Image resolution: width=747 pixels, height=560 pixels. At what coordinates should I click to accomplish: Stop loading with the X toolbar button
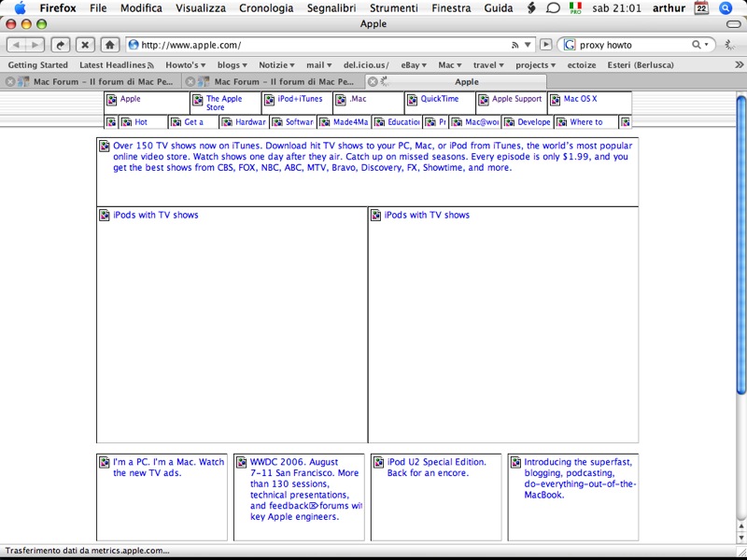coord(85,45)
